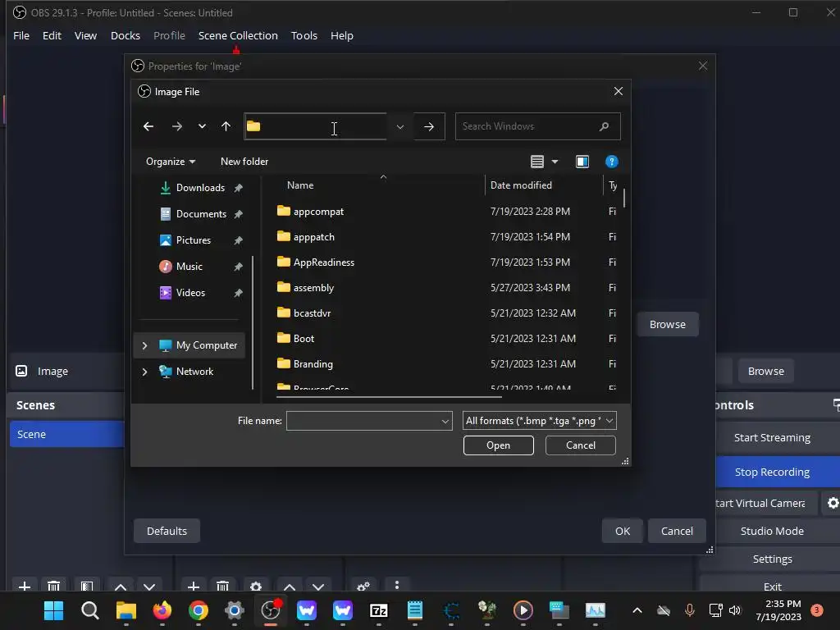Click the Open button
Image resolution: width=840 pixels, height=630 pixels.
(x=498, y=445)
